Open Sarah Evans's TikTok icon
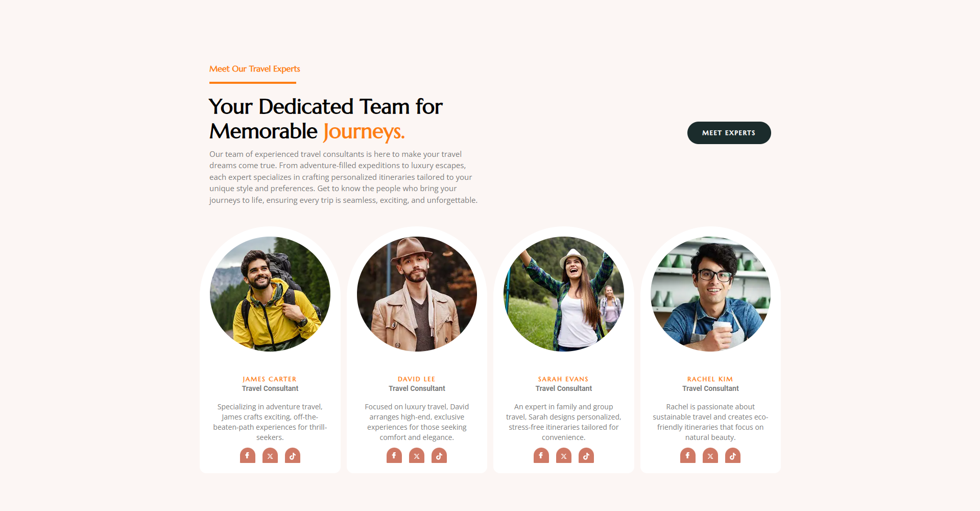The height and width of the screenshot is (511, 980). tap(586, 456)
